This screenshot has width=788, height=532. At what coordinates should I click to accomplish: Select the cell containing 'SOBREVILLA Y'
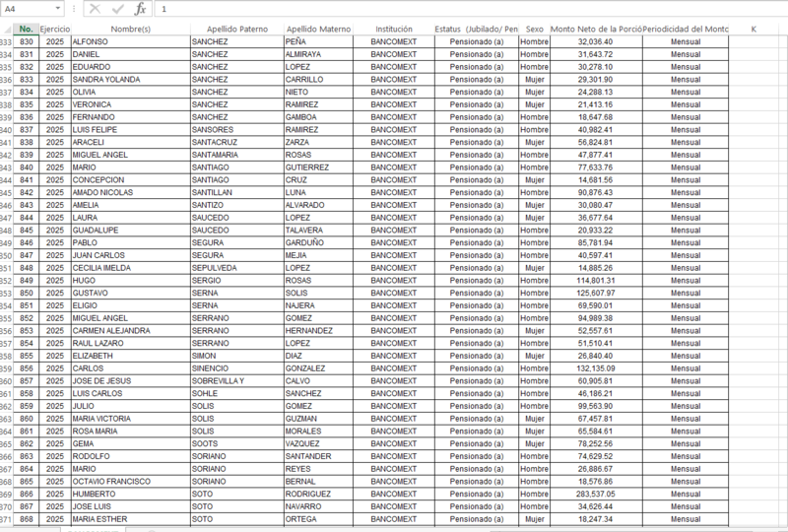234,380
